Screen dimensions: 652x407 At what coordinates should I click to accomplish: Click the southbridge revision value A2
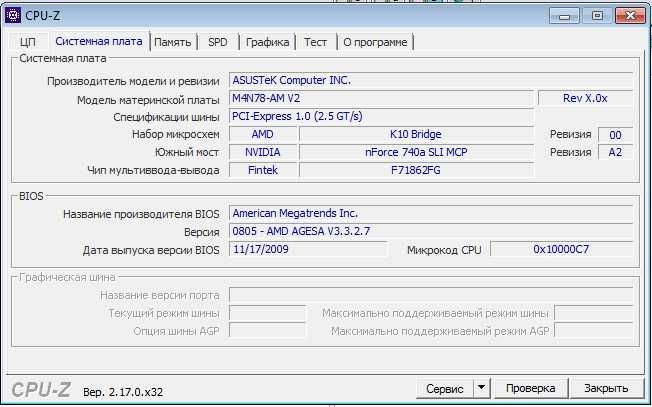[615, 152]
